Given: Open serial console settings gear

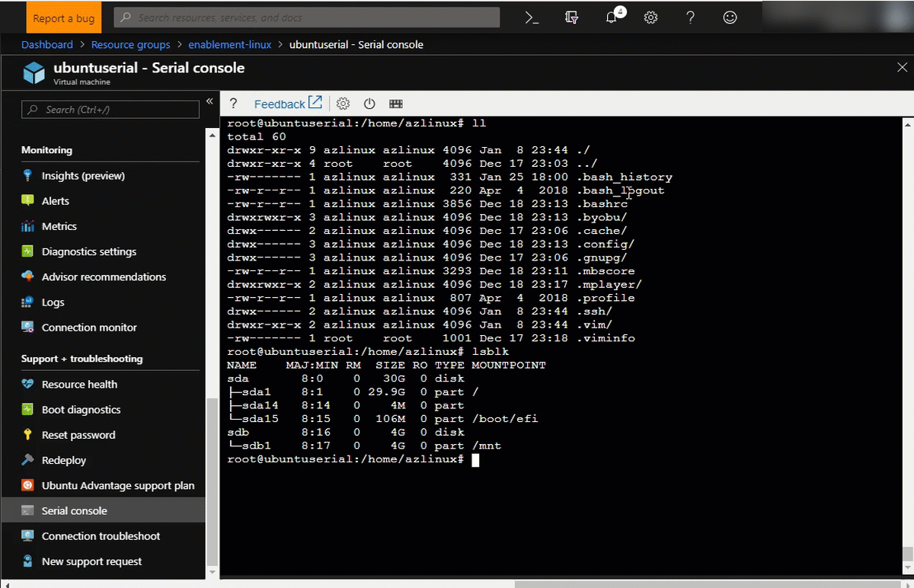Looking at the screenshot, I should click(343, 104).
